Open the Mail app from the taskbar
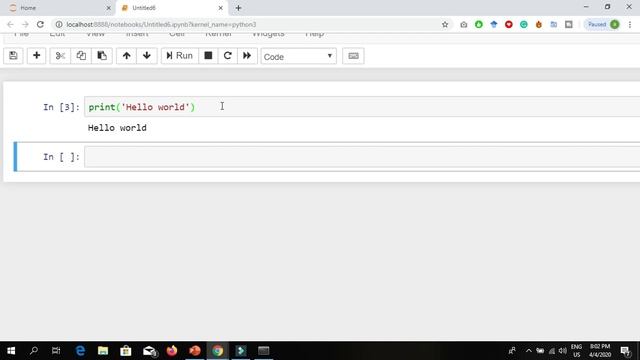 tap(149, 351)
